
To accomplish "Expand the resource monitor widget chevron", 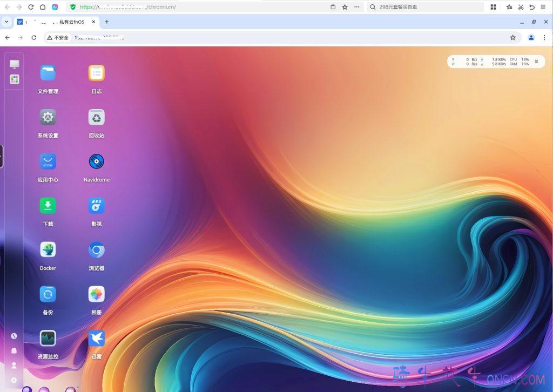I will (536, 62).
